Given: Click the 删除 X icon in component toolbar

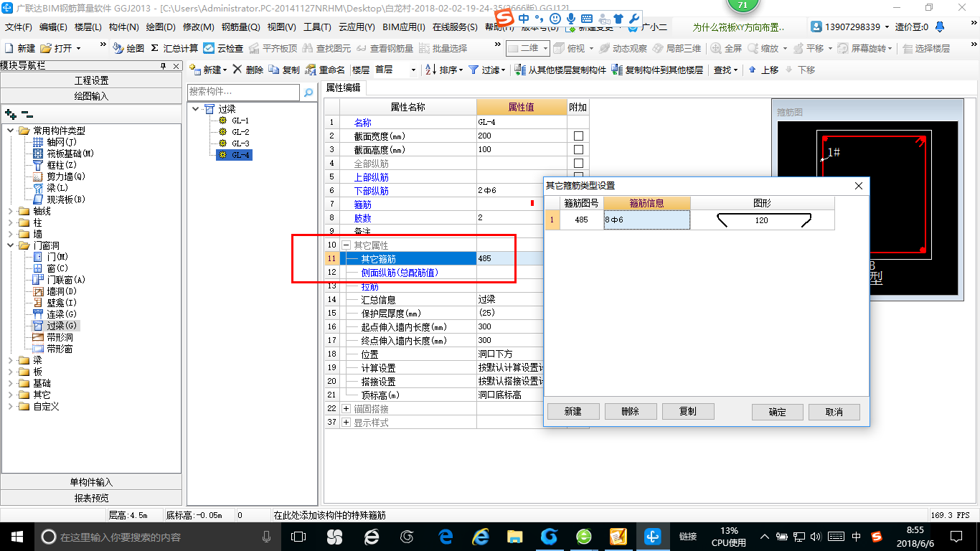Looking at the screenshot, I should [237, 70].
